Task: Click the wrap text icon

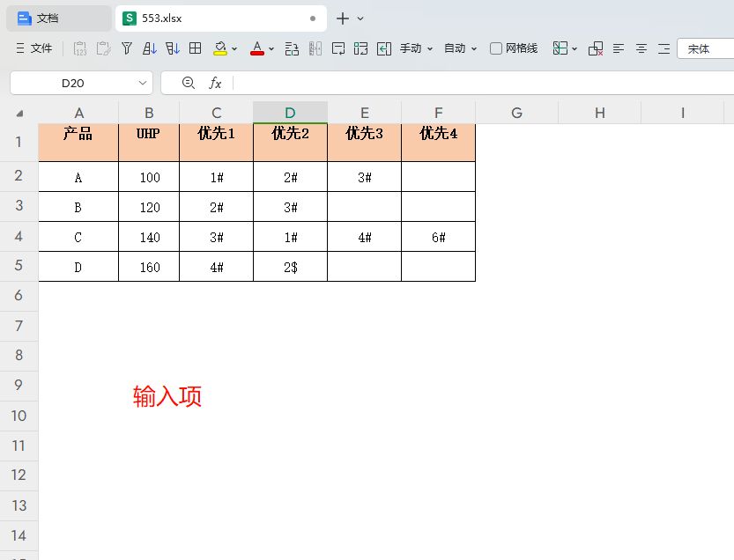Action: pyautogui.click(x=338, y=48)
